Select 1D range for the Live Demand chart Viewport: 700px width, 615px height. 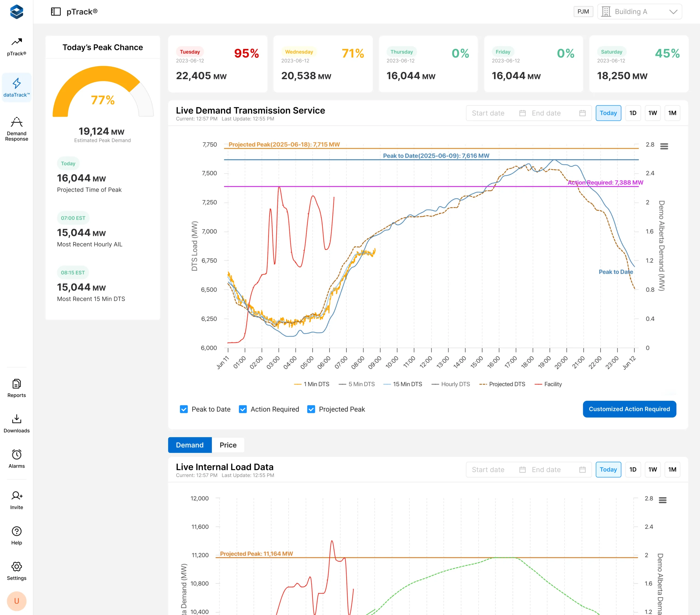[633, 113]
